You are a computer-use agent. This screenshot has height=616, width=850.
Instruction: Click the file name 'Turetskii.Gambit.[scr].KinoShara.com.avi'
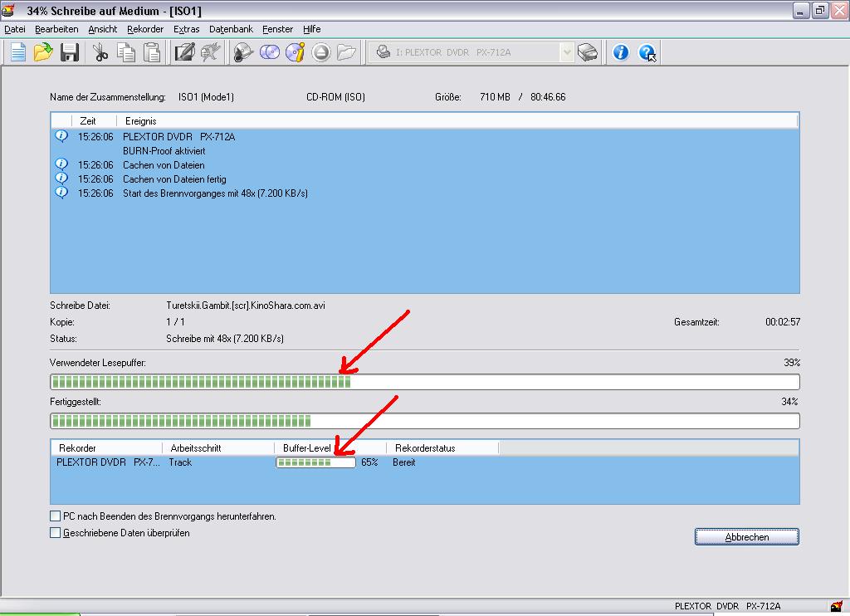click(x=246, y=306)
